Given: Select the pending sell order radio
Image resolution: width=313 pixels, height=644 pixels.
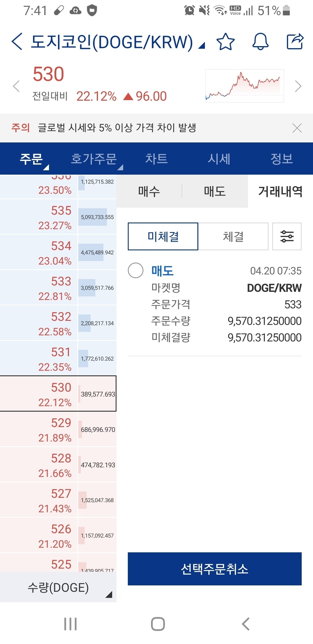Looking at the screenshot, I should (136, 270).
